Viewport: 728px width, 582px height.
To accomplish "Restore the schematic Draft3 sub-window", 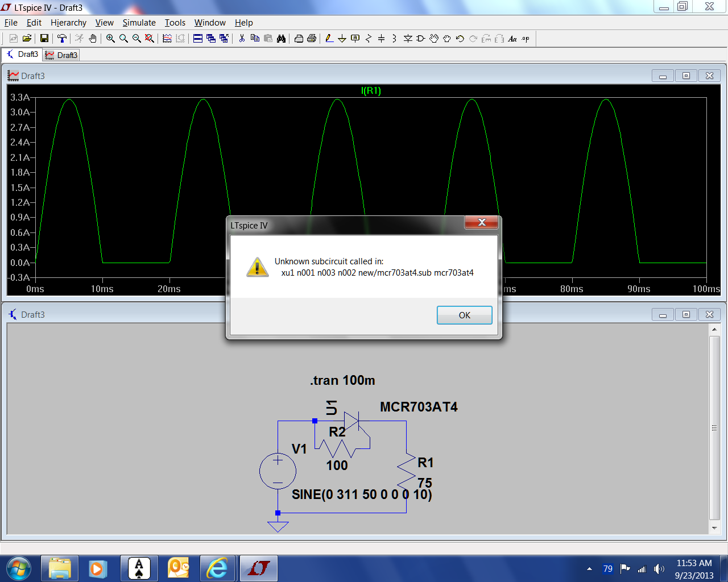I will point(686,314).
